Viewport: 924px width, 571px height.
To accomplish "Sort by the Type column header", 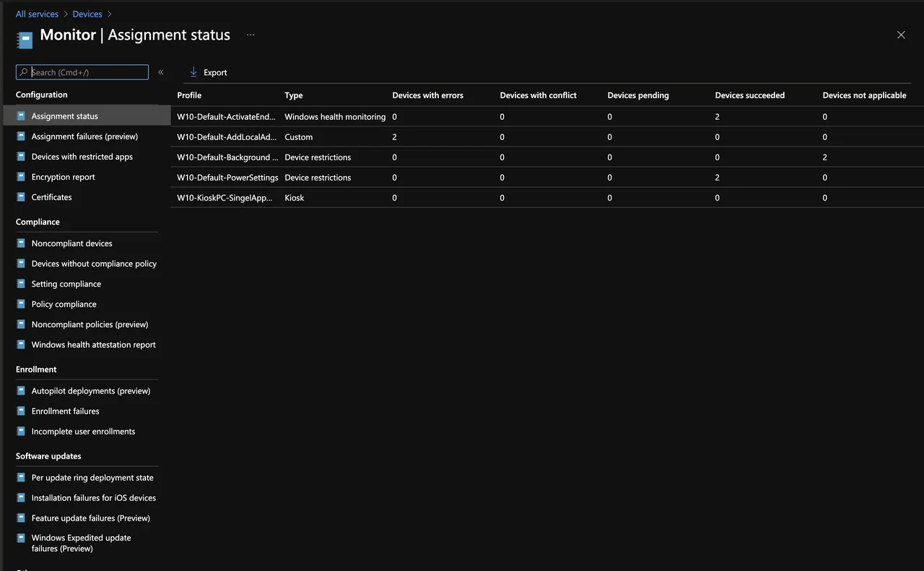I will 294,95.
